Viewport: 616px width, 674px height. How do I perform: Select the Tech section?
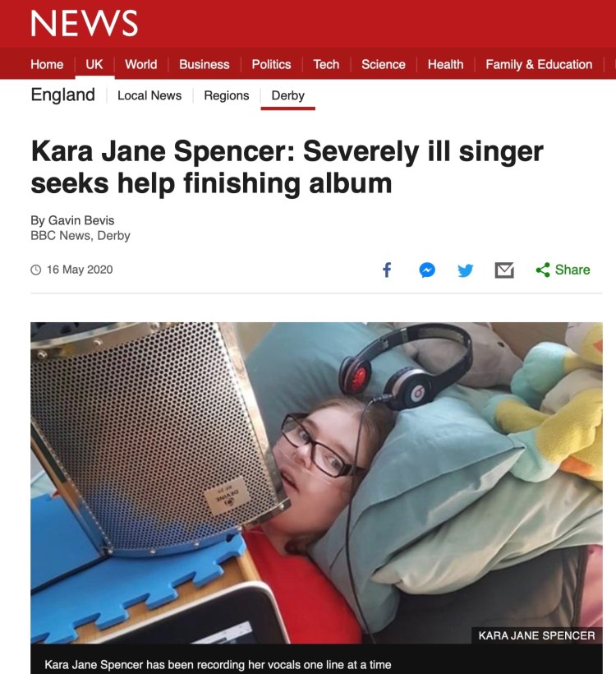click(x=326, y=64)
